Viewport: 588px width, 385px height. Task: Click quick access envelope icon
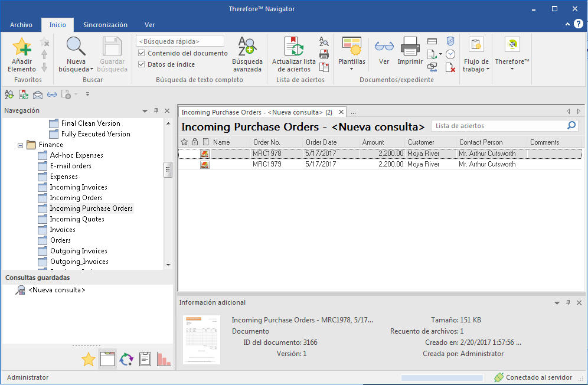coord(38,94)
